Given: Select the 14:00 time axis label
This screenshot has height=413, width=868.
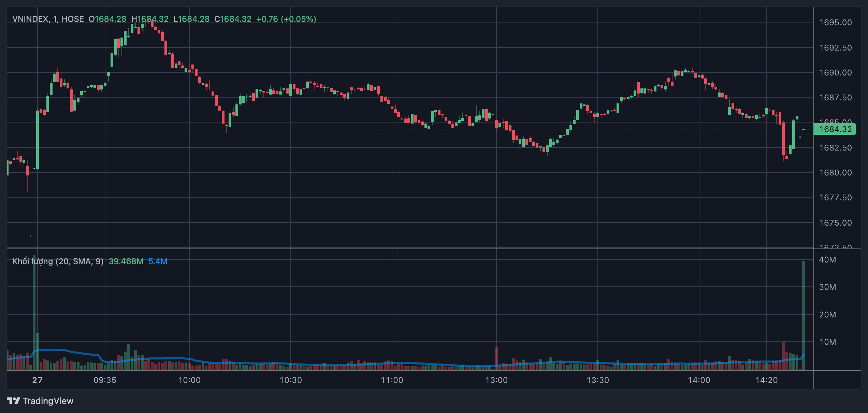Looking at the screenshot, I should click(699, 380).
